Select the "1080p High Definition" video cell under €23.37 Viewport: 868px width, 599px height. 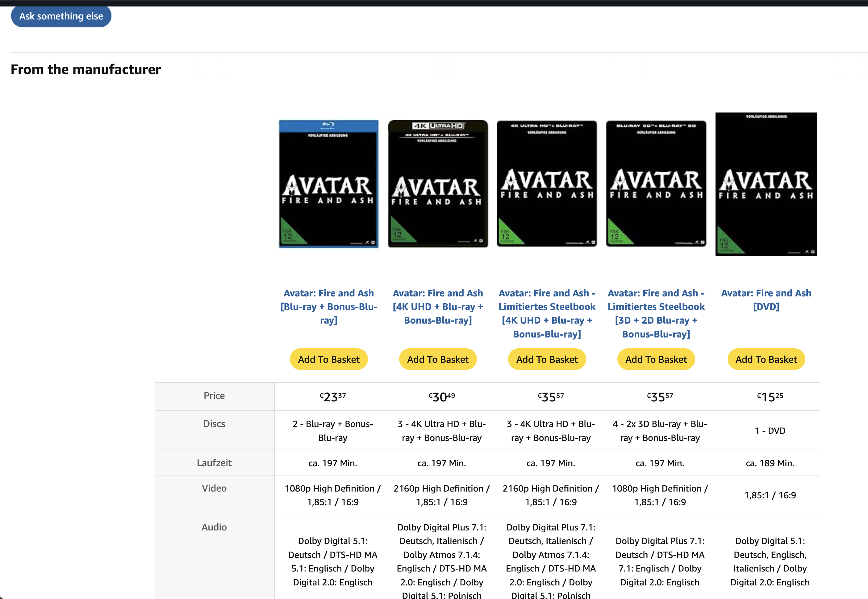click(x=333, y=495)
